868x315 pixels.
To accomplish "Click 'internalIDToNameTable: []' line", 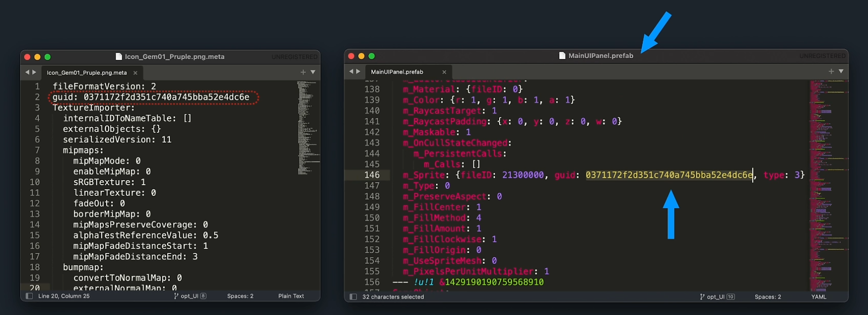I will 127,119.
